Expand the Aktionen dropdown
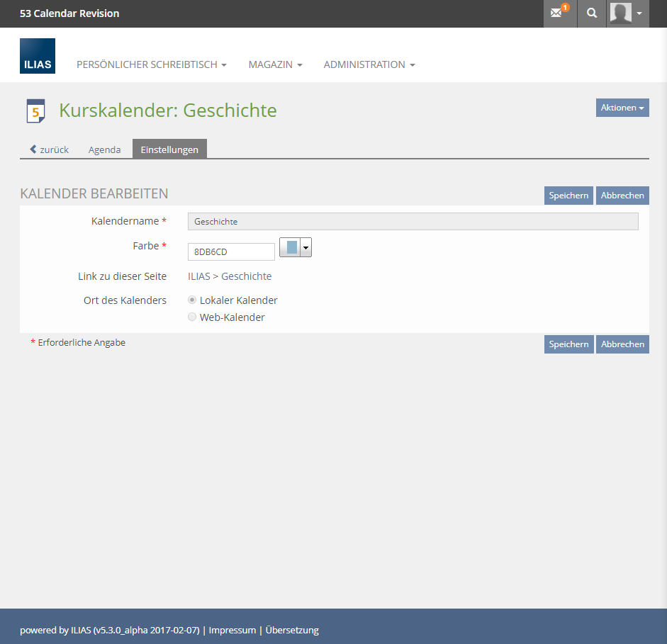The height and width of the screenshot is (644, 667). point(622,108)
